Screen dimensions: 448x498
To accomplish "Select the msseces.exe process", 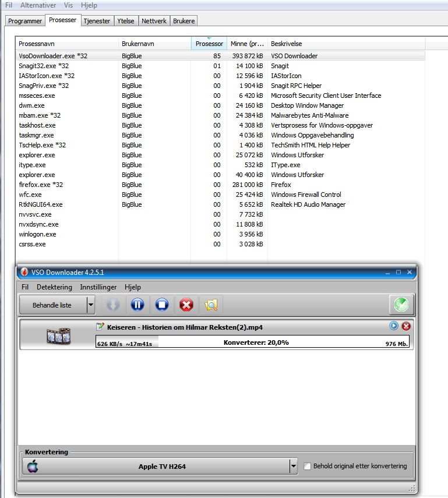I will [x=220, y=96].
